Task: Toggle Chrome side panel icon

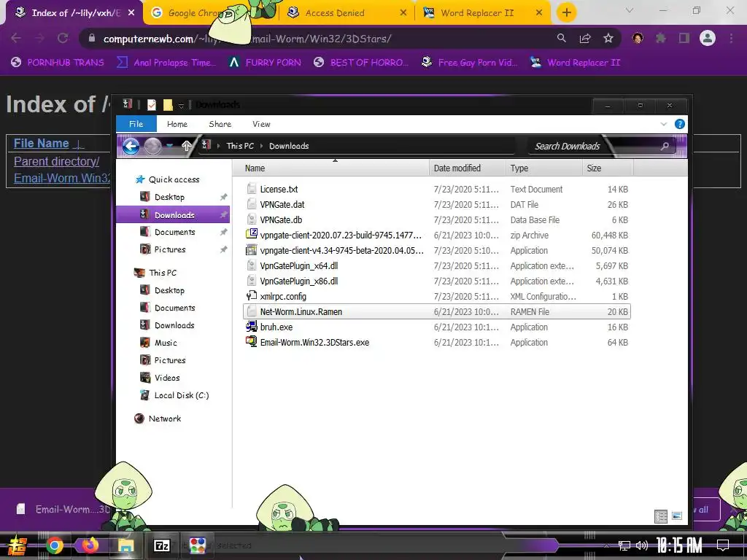Action: [684, 38]
